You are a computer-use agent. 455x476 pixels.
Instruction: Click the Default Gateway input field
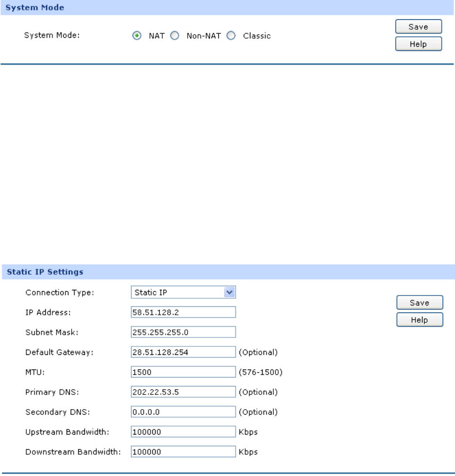pyautogui.click(x=183, y=352)
